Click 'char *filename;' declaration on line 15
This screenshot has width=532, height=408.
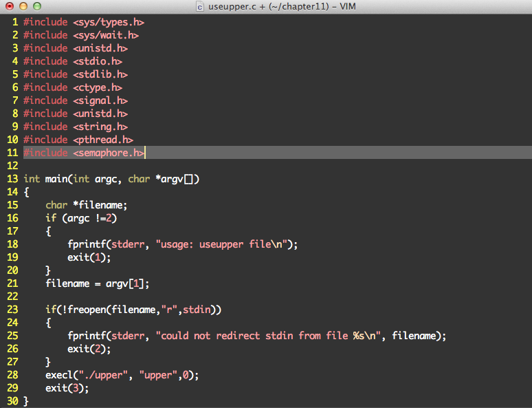click(x=87, y=205)
